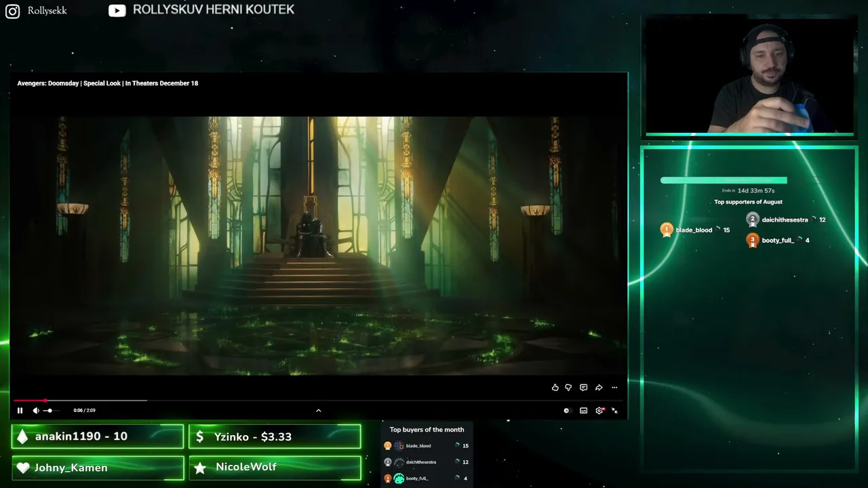
Task: Expand the chevron-up panel in player
Action: (x=318, y=410)
